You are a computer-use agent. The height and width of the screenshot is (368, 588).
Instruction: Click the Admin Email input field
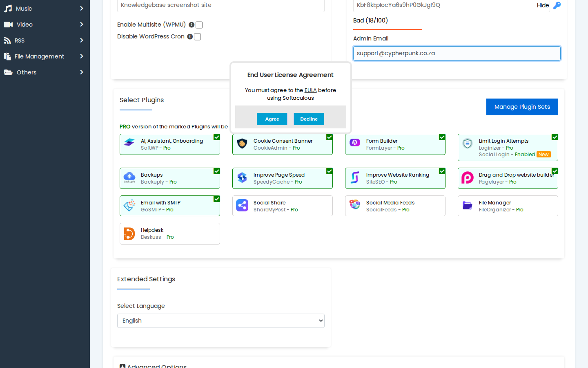coord(457,53)
